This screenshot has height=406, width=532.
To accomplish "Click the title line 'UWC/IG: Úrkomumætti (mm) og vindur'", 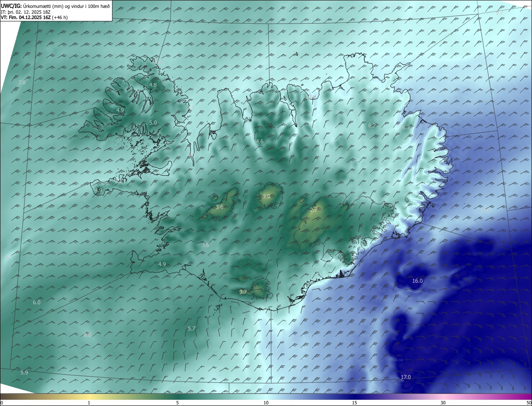I will pos(55,5).
